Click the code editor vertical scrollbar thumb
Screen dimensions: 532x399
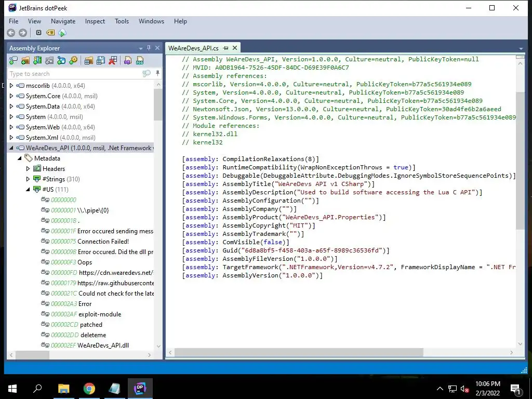(x=520, y=161)
